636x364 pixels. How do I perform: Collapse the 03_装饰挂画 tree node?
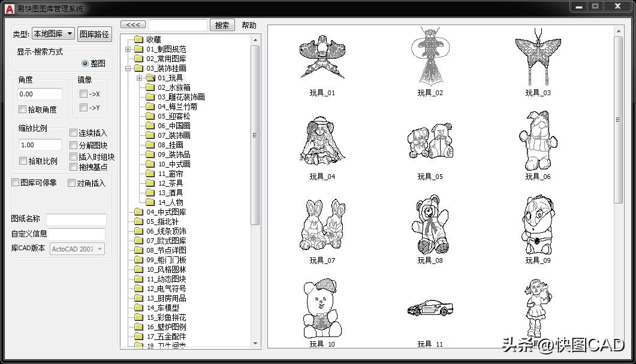[x=128, y=68]
